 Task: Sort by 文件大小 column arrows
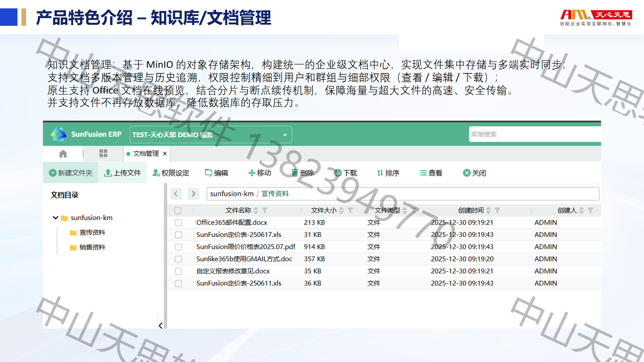(341, 210)
